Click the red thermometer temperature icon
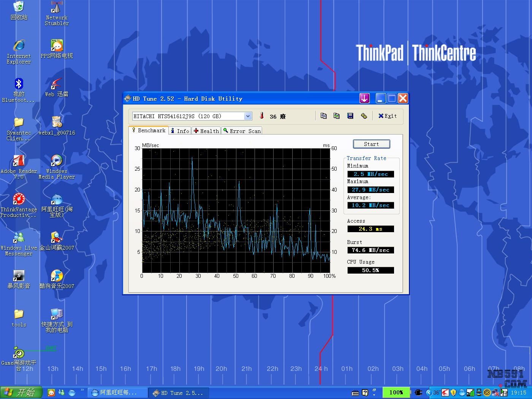Screen dimensions: 532x399 (261, 116)
